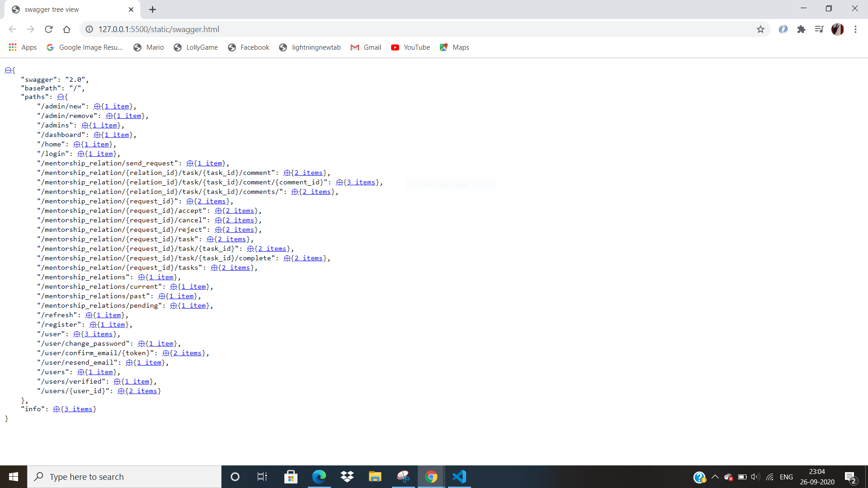Open LollyGame bookmark
The width and height of the screenshot is (868, 488).
coord(196,47)
